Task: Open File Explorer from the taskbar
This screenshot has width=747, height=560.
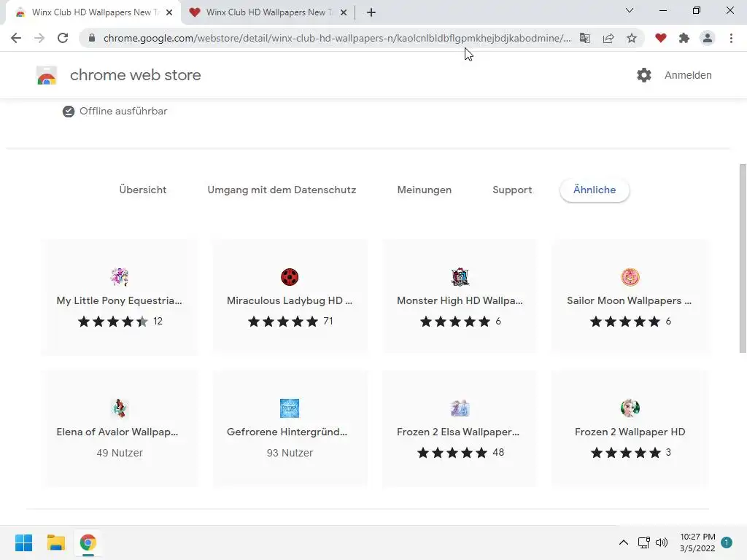Action: coord(55,542)
